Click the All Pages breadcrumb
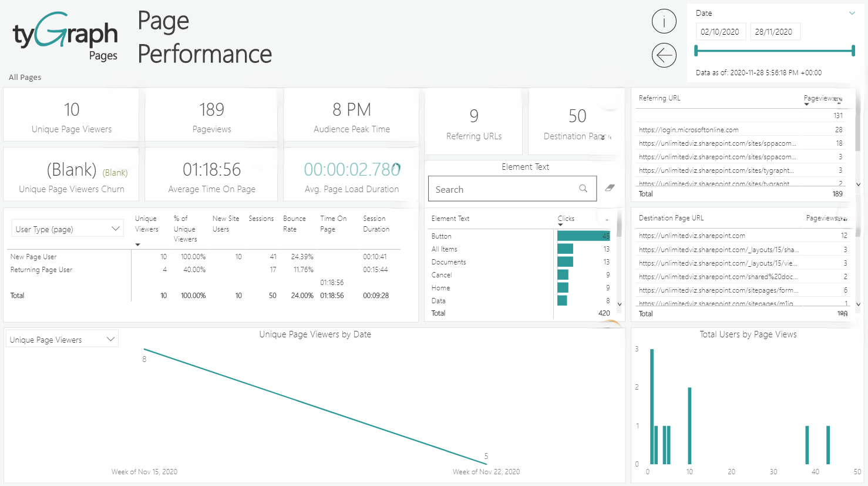The height and width of the screenshot is (486, 868). coord(25,77)
